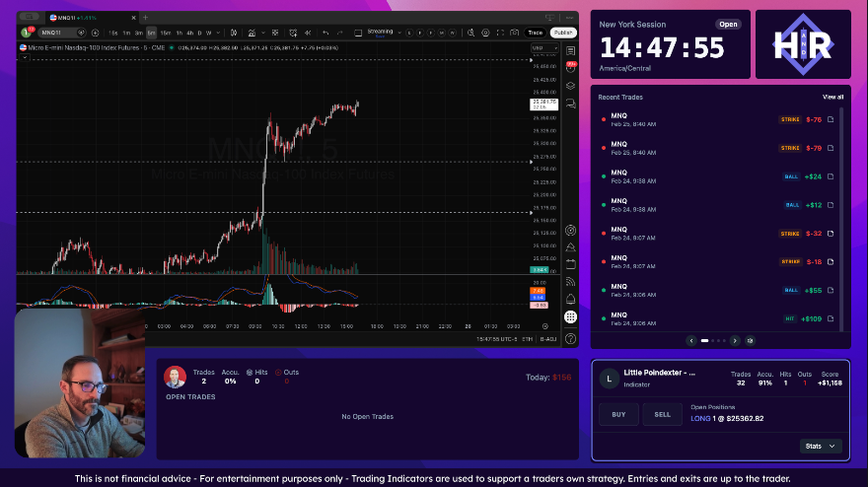The image size is (868, 487).
Task: Open the screener target icon in sidebar
Action: [x=570, y=231]
